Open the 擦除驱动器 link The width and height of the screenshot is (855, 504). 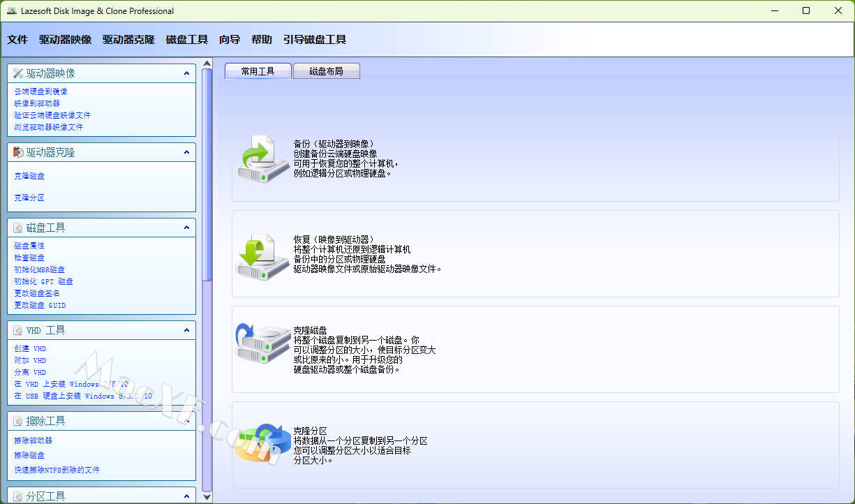(33, 440)
